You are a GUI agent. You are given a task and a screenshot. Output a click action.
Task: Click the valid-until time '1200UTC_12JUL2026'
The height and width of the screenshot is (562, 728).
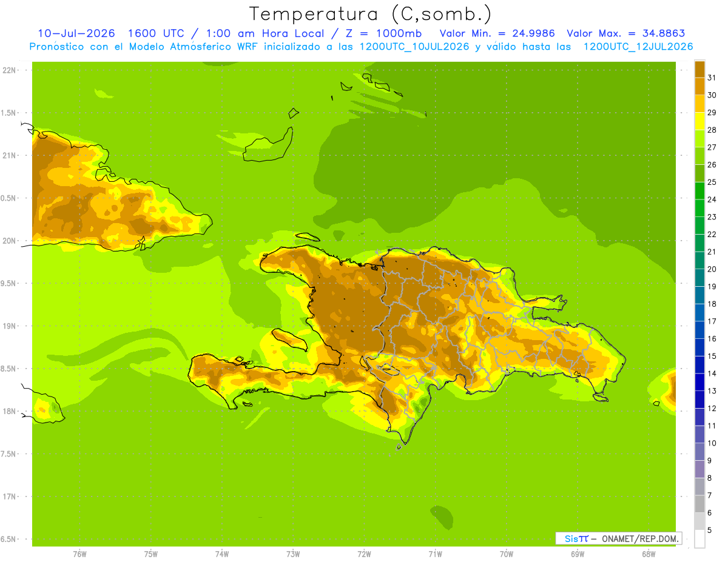click(x=638, y=47)
